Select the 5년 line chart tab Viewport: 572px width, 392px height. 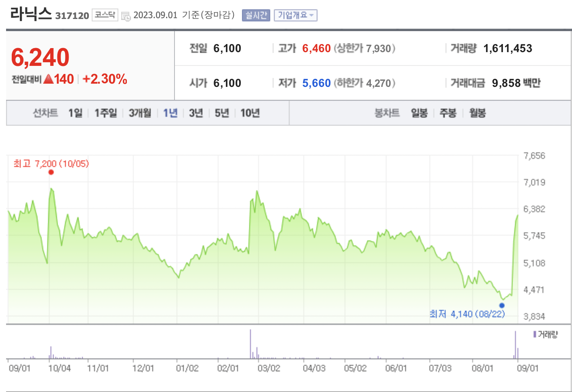(x=222, y=113)
